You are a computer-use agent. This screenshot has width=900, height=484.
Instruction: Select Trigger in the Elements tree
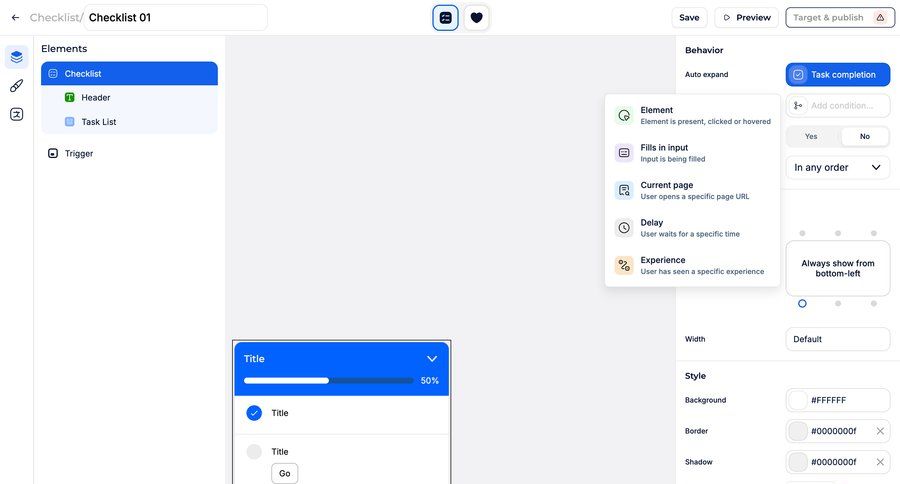tap(129, 153)
